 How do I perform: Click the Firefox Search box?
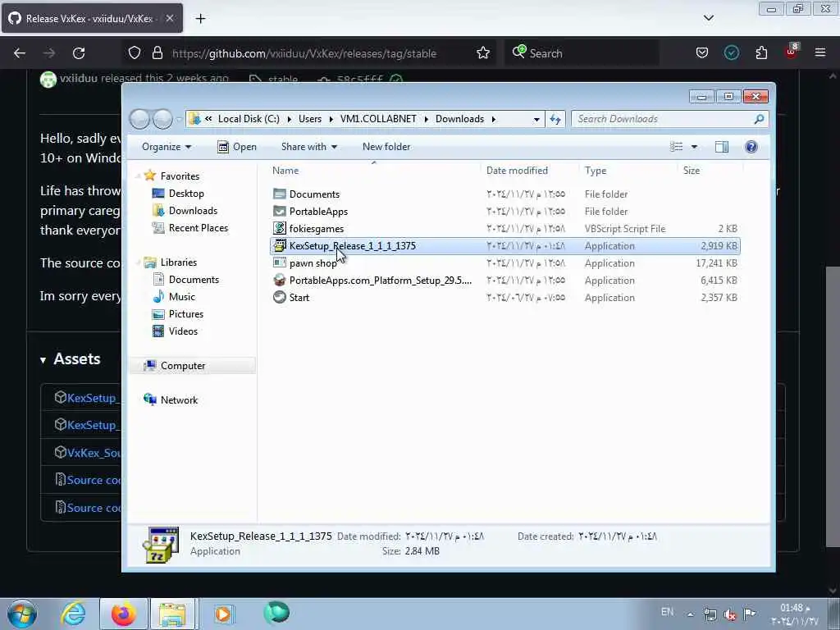coord(582,53)
